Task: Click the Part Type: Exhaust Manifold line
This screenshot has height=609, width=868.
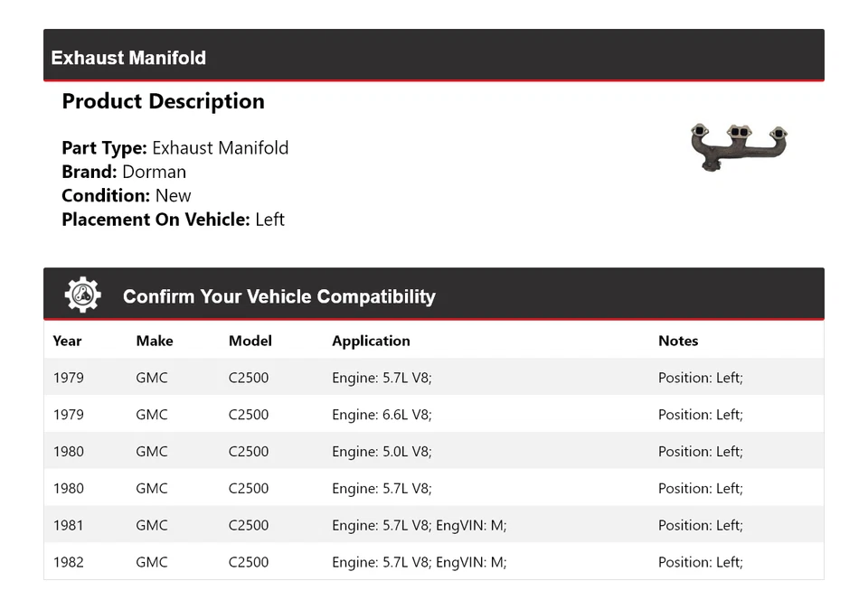Action: click(175, 148)
